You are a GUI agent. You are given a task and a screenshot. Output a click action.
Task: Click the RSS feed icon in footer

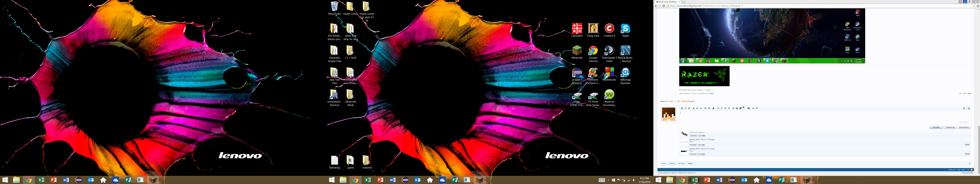pos(972,170)
